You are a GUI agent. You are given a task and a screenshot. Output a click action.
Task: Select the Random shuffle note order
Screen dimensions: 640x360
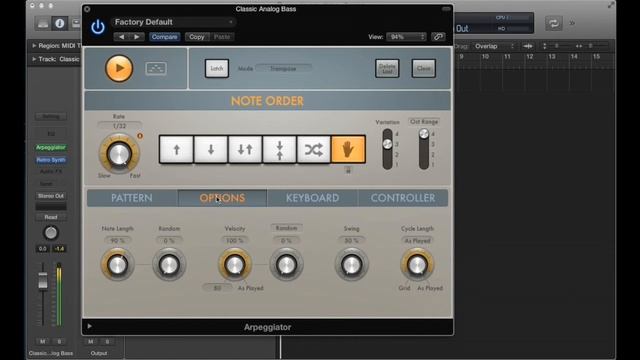click(x=314, y=149)
